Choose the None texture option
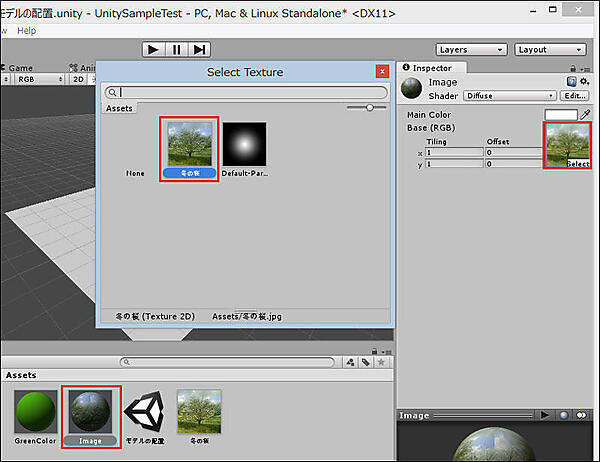The image size is (600, 462). 135,173
